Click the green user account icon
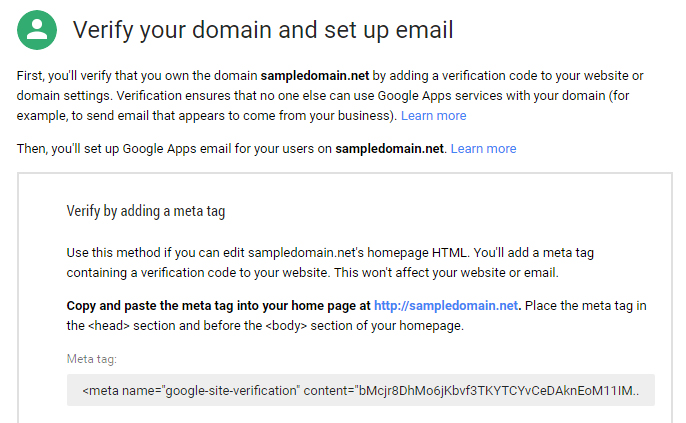This screenshot has height=423, width=686. pyautogui.click(x=37, y=30)
